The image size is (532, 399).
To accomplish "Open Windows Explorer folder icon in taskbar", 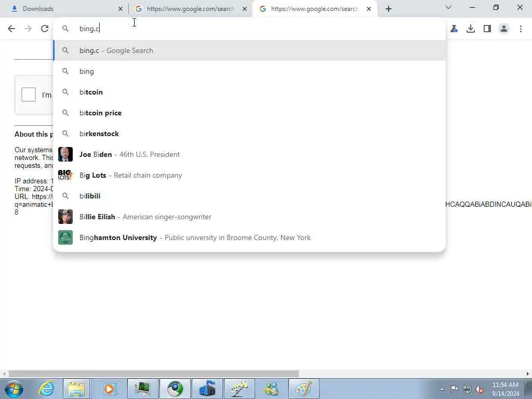I will (x=77, y=389).
